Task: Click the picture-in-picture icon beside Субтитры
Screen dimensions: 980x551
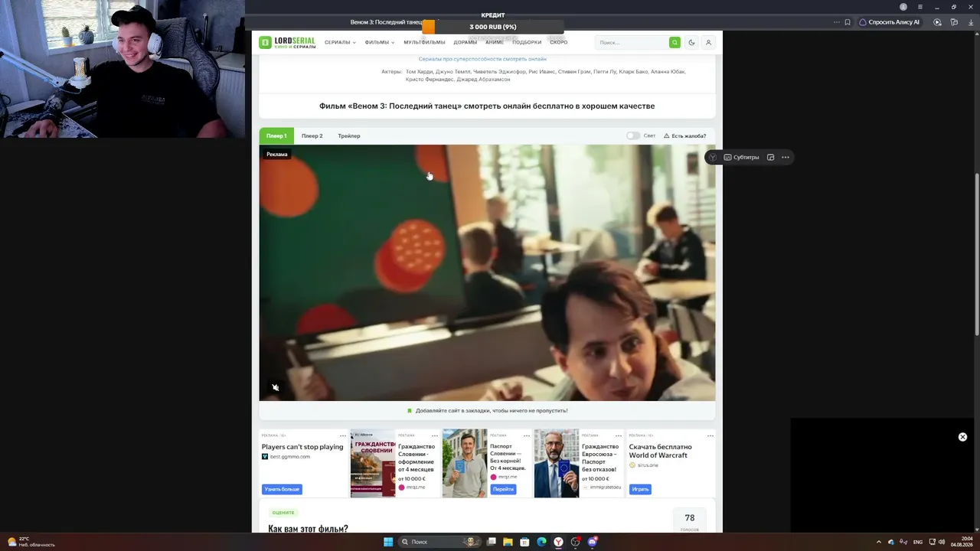Action: tap(771, 158)
